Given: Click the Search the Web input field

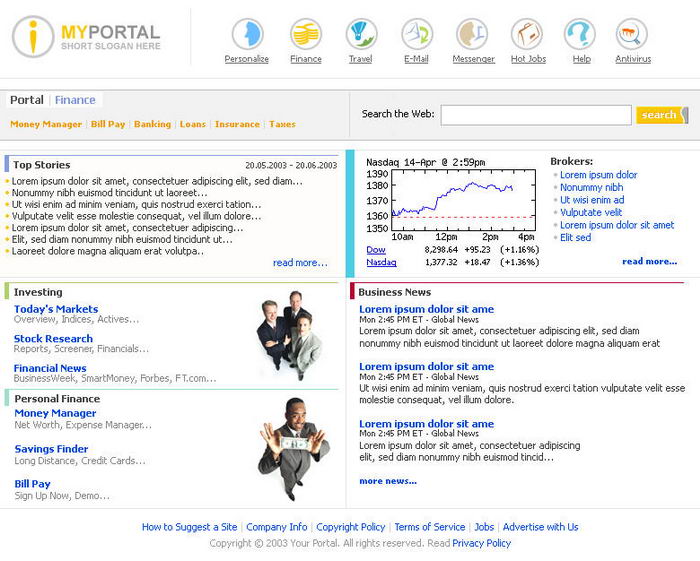Looking at the screenshot, I should (x=535, y=115).
